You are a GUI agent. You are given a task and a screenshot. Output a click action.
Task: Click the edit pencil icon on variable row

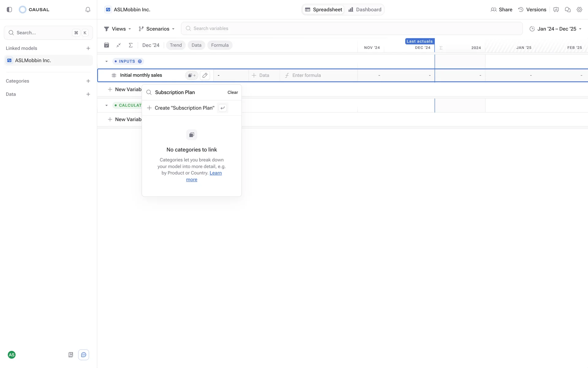(205, 75)
